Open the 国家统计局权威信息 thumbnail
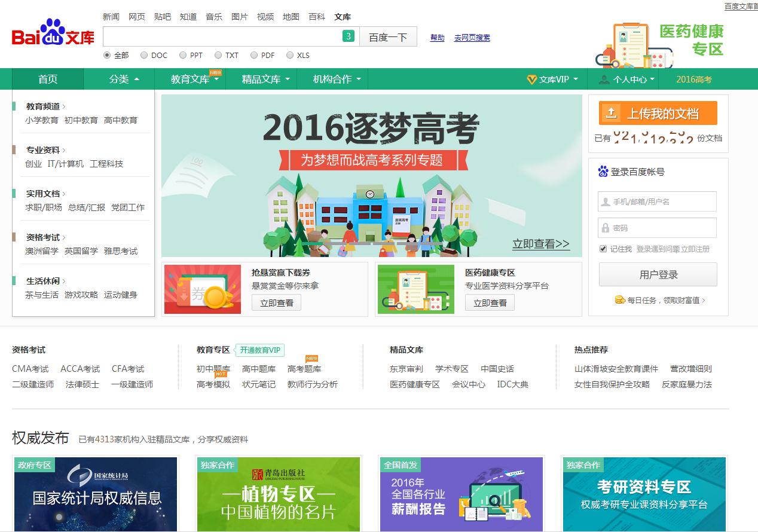The height and width of the screenshot is (532, 758). [x=96, y=494]
